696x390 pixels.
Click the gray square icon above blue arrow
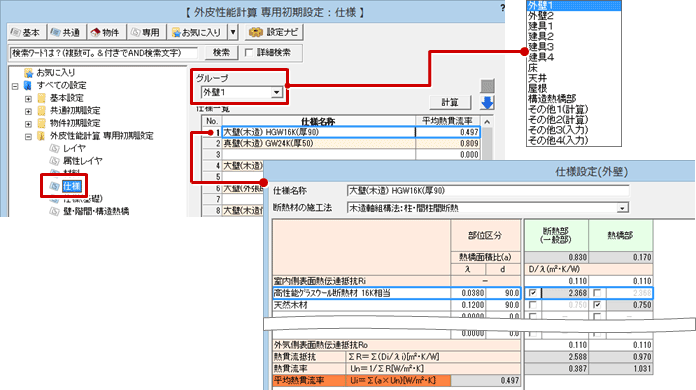tap(487, 86)
